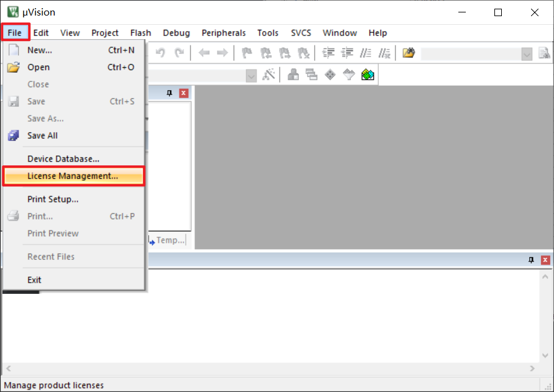Comment the selection
Image resolution: width=554 pixels, height=392 pixels.
pyautogui.click(x=365, y=53)
